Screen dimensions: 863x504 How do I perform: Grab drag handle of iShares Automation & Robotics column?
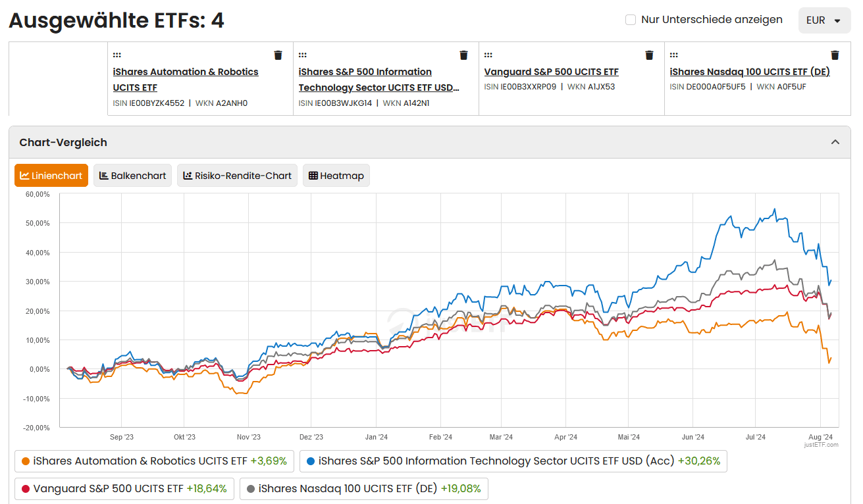(x=117, y=55)
